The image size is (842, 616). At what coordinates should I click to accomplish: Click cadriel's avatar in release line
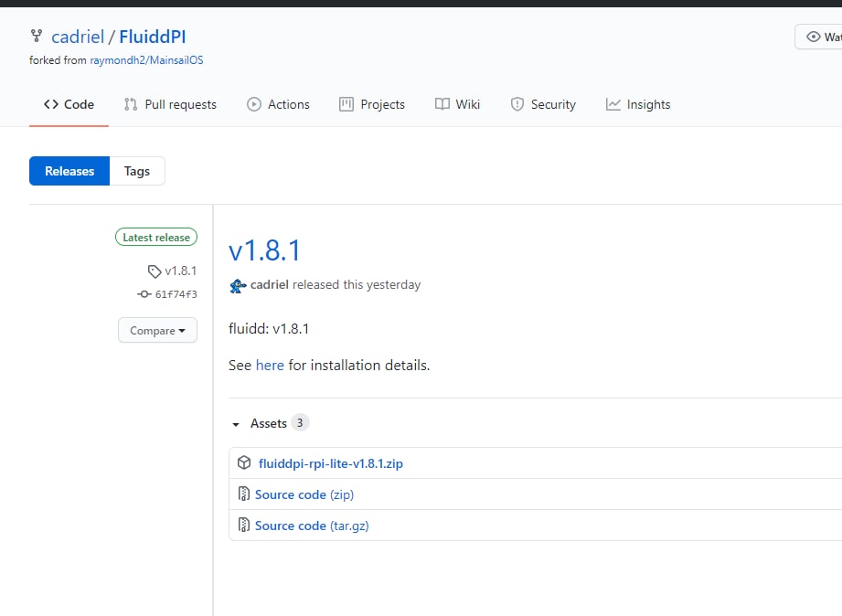238,285
